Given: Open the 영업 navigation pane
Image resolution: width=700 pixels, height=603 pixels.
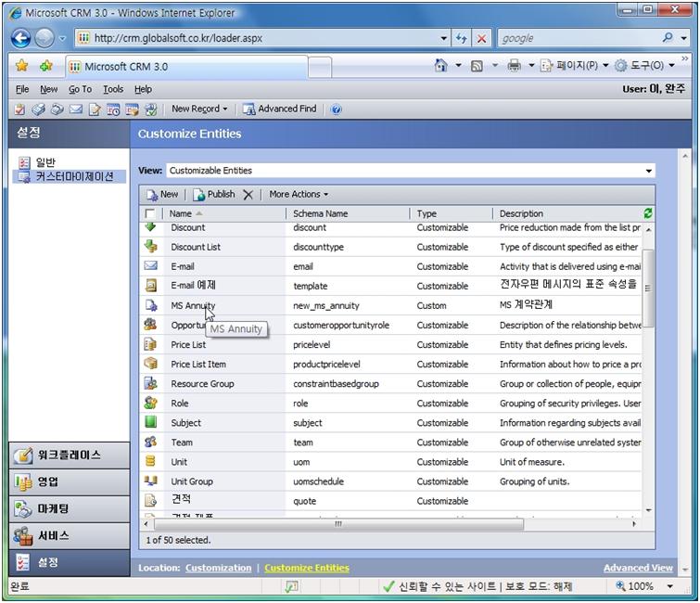Looking at the screenshot, I should [x=70, y=482].
